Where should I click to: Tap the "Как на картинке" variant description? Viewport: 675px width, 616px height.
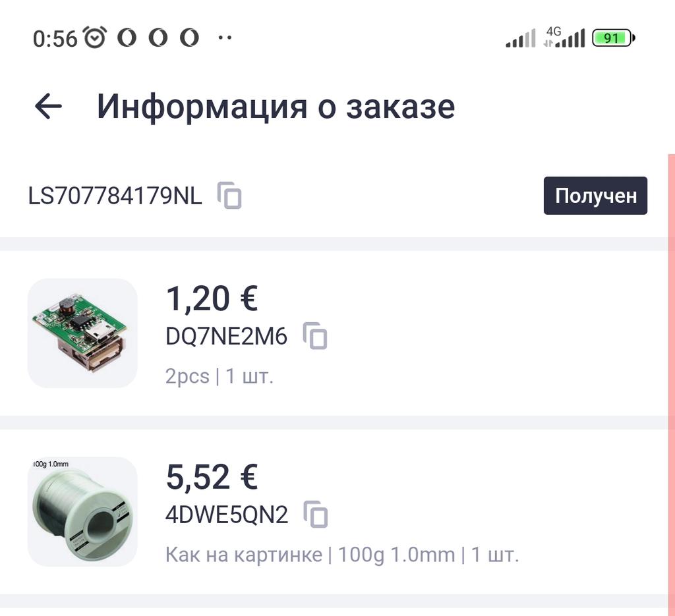(244, 555)
